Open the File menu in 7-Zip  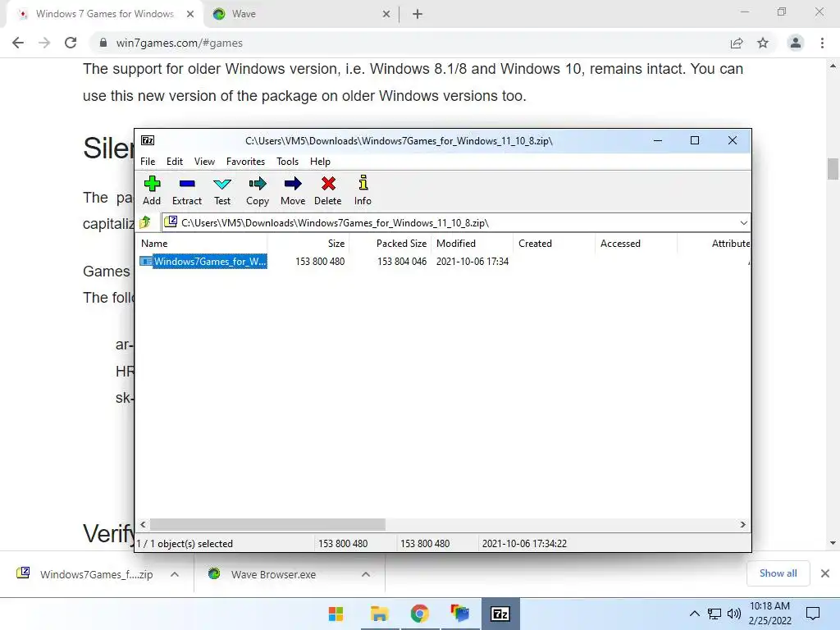(148, 162)
